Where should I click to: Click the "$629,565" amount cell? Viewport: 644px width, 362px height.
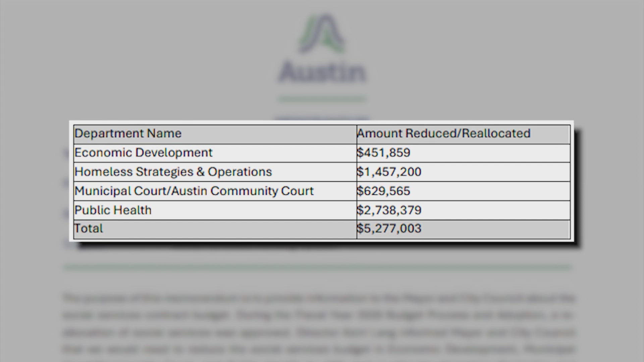click(464, 191)
